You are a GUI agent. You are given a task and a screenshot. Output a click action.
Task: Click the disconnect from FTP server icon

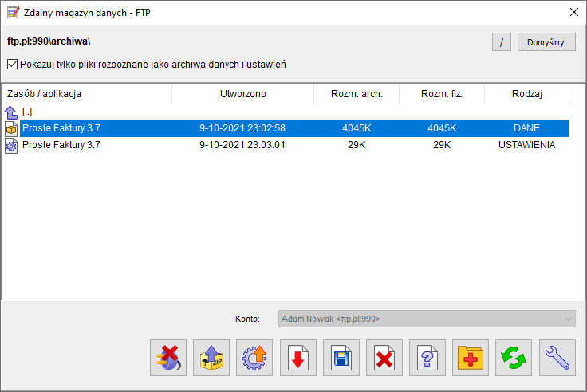coord(168,358)
